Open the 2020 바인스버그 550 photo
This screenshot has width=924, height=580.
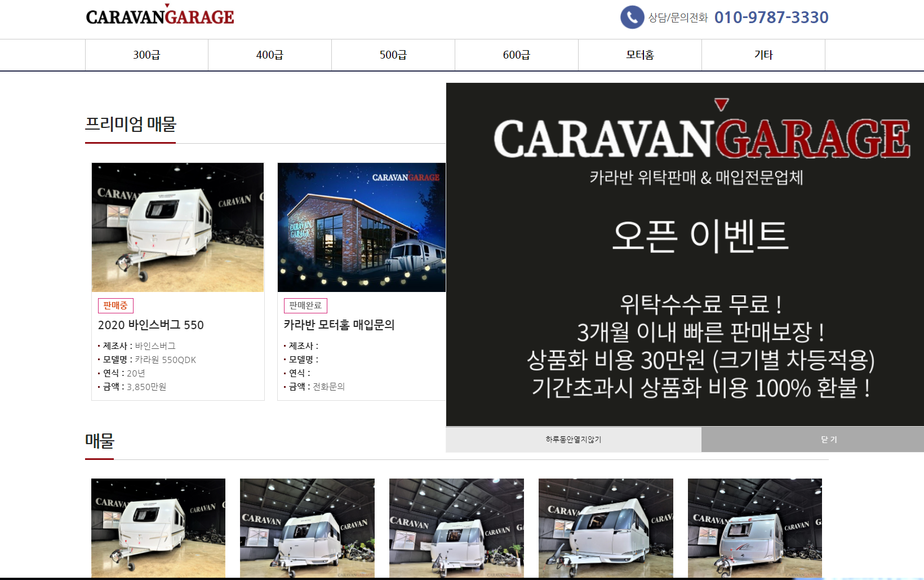(178, 227)
